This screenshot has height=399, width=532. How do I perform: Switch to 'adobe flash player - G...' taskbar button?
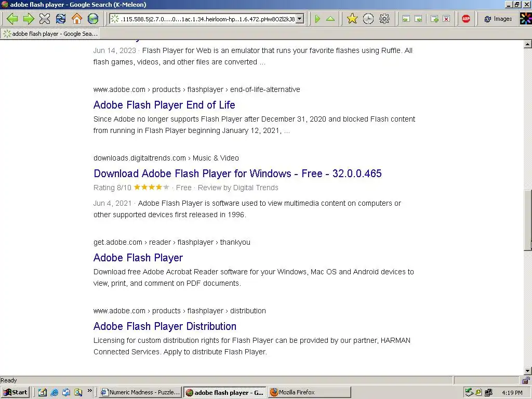(225, 393)
